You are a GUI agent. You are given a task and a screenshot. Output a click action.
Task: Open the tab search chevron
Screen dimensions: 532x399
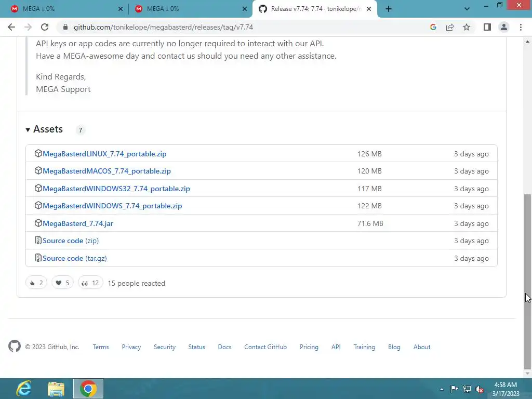click(467, 9)
